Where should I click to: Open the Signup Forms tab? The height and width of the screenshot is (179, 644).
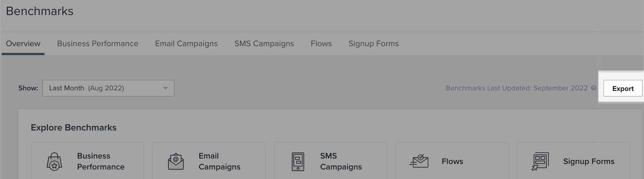click(374, 44)
